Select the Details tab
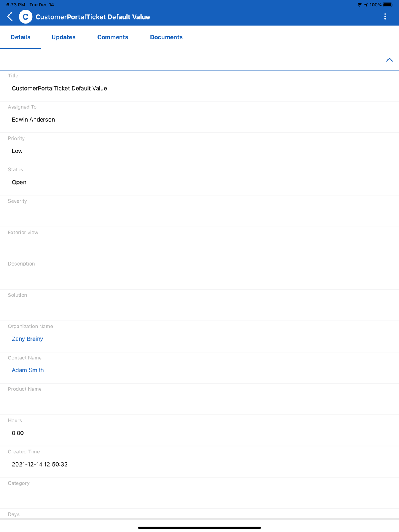The width and height of the screenshot is (399, 532). [x=20, y=37]
